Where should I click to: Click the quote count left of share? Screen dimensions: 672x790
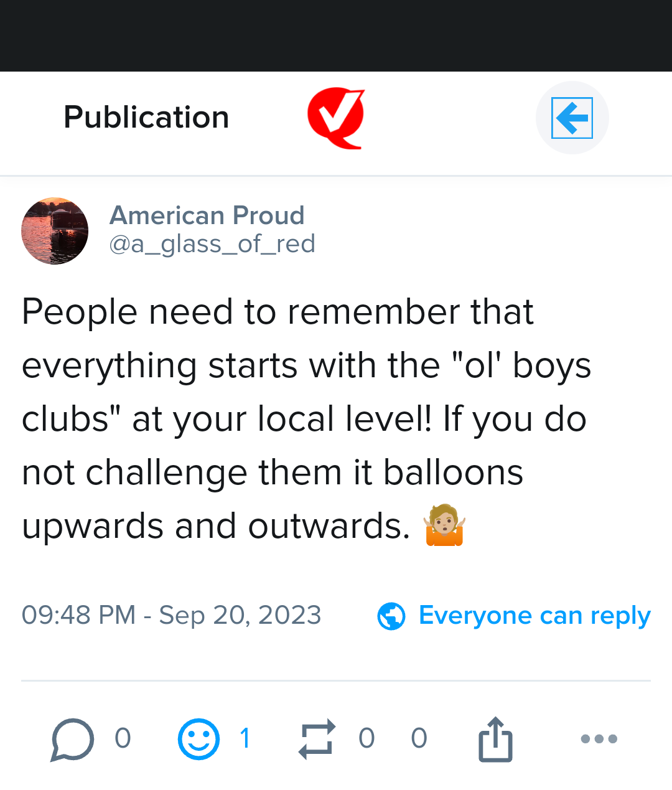click(x=419, y=738)
